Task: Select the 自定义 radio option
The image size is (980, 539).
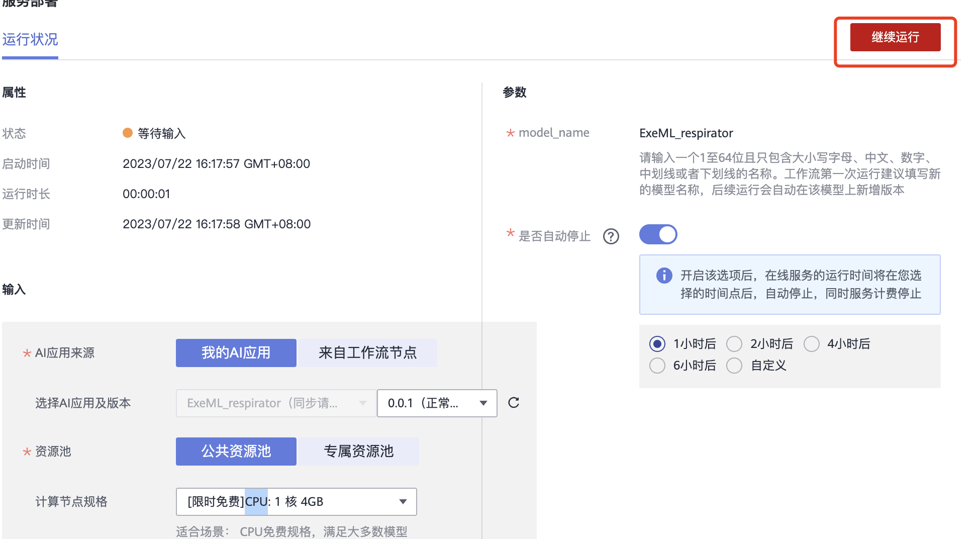Action: [734, 366]
